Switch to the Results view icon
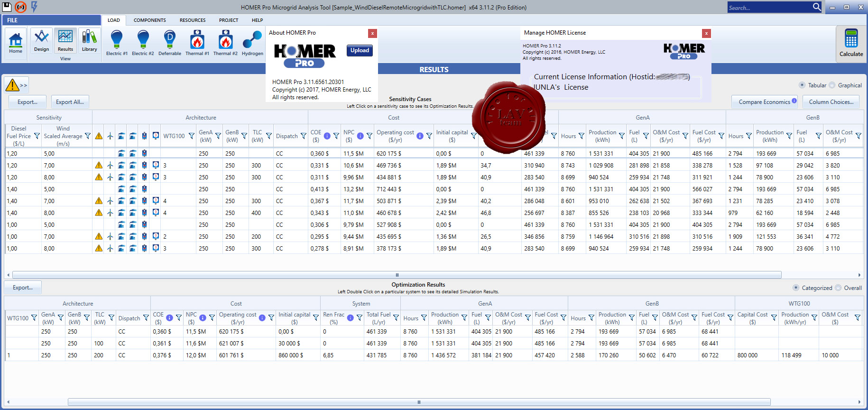This screenshot has height=410, width=868. (65, 40)
